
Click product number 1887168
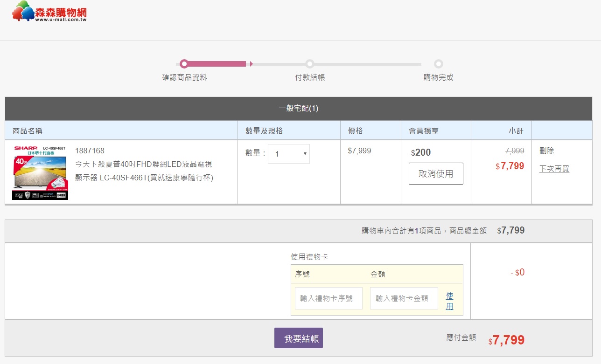click(90, 151)
